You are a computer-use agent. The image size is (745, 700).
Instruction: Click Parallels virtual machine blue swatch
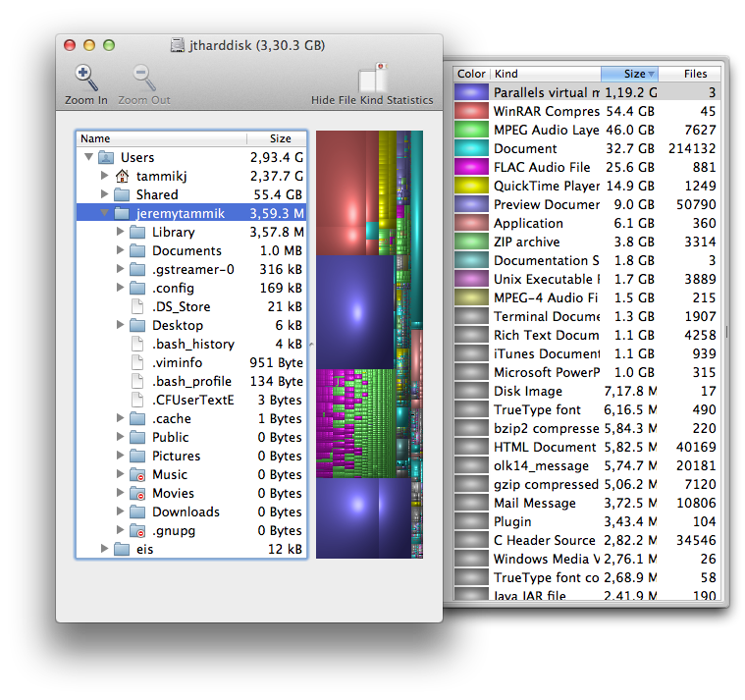471,92
